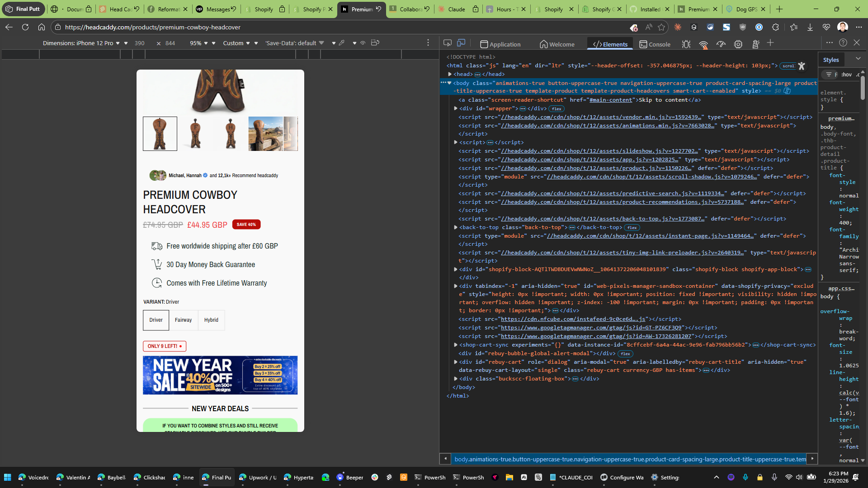This screenshot has width=868, height=488.
Task: Select the second headcover product thumbnail
Action: coord(195,134)
